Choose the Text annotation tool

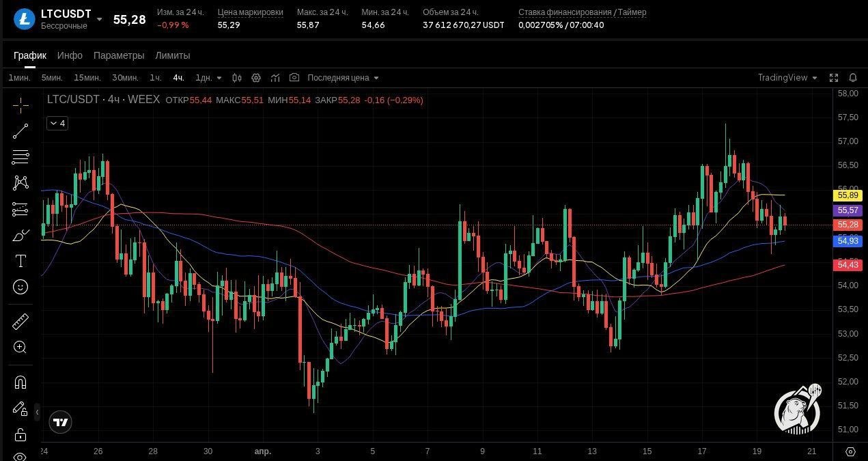[20, 261]
